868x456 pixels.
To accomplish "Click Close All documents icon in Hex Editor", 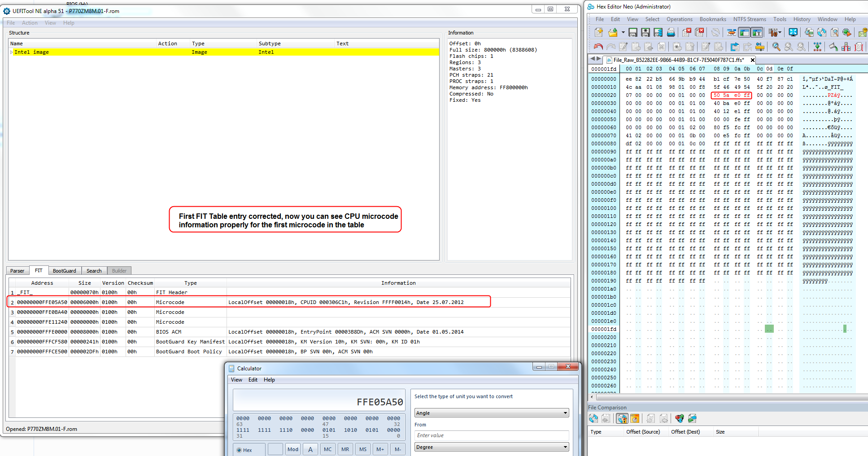I will point(699,32).
